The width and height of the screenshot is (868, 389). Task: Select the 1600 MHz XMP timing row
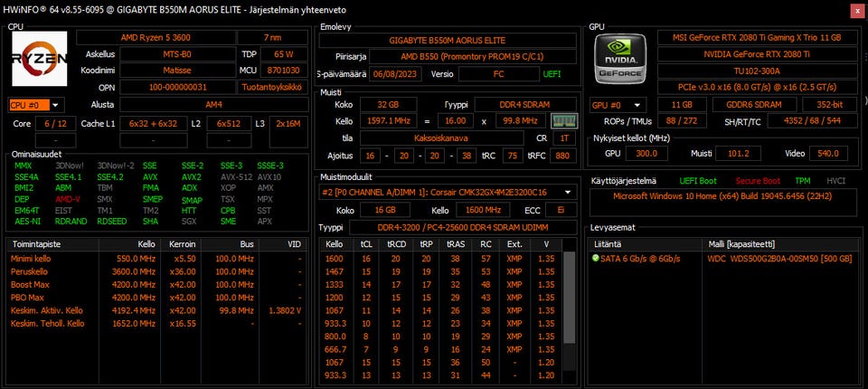441,259
